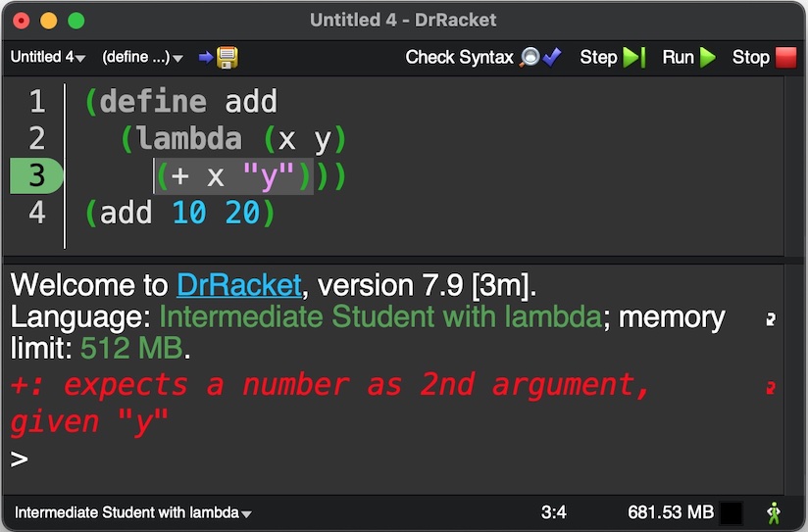Screen dimensions: 808x532
Task: Click the word define on line 1
Action: pos(153,101)
